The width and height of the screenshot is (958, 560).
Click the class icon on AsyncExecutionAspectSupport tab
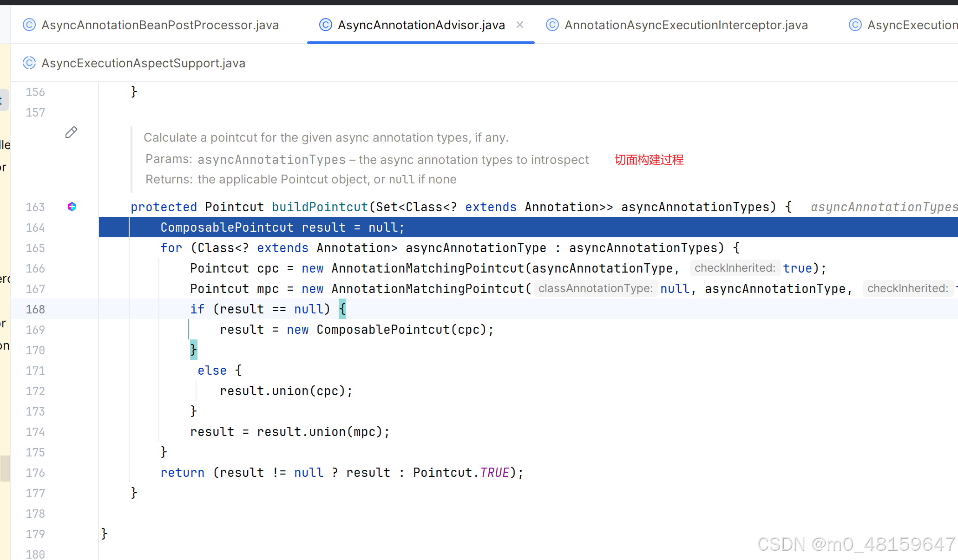[x=29, y=63]
